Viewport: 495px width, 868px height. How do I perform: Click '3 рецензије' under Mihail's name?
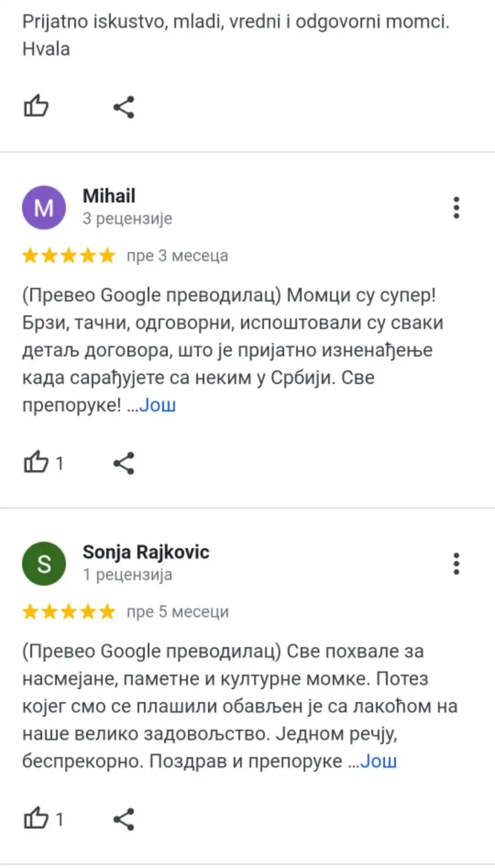(127, 219)
